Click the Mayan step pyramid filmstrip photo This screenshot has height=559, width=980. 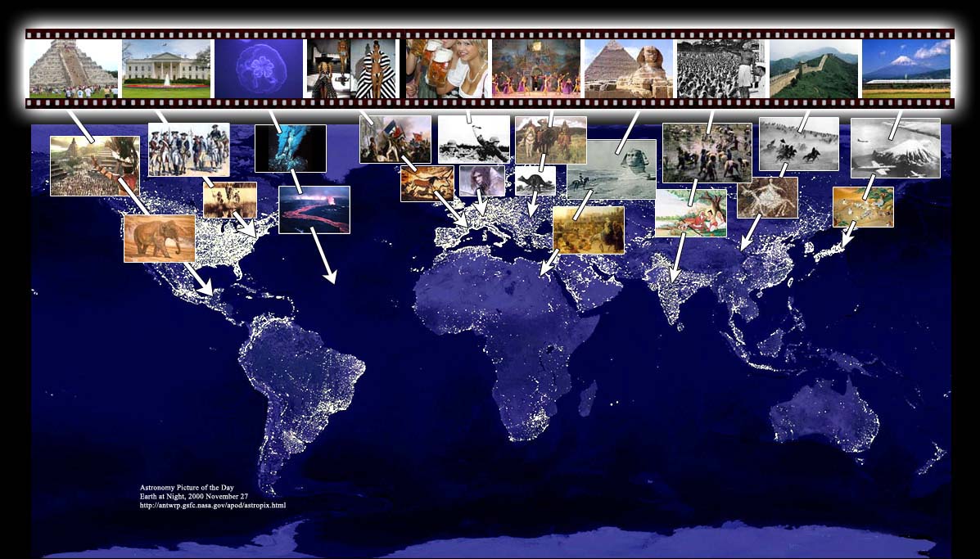72,68
